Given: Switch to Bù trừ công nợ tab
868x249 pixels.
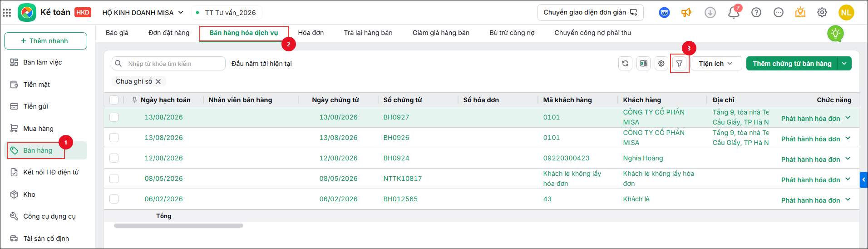Looking at the screenshot, I should [512, 33].
